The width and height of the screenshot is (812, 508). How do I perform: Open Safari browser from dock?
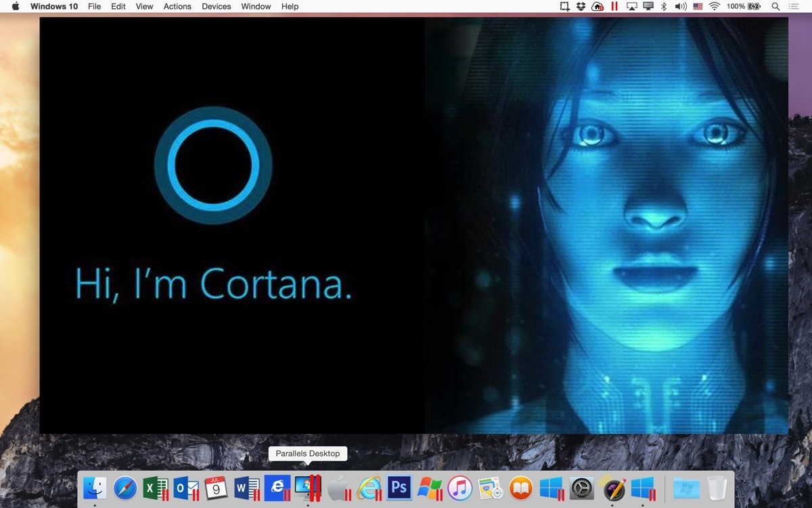tap(125, 488)
